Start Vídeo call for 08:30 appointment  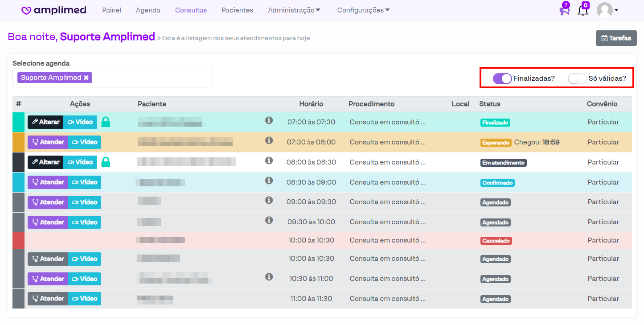[84, 182]
